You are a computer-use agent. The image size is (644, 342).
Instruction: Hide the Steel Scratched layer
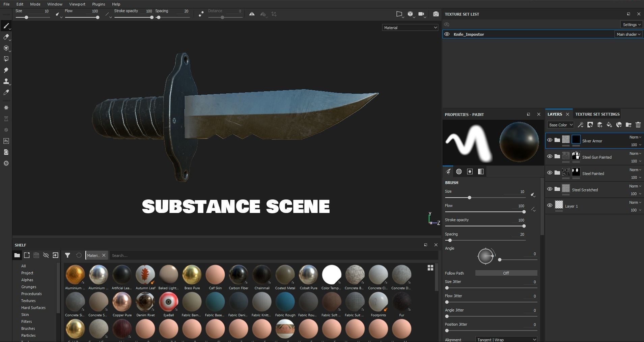(x=550, y=189)
